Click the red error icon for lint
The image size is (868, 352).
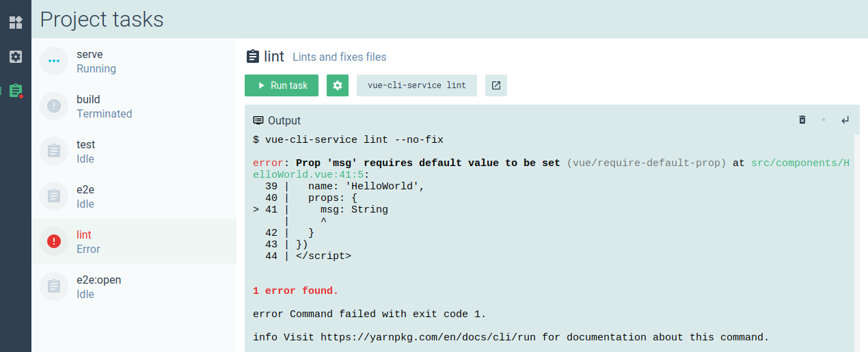click(54, 241)
